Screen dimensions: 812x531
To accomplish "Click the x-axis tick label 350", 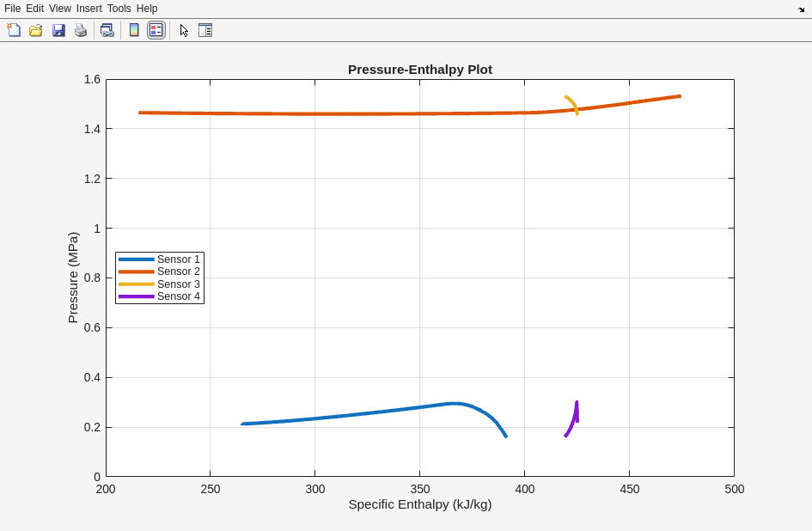I will pyautogui.click(x=420, y=489).
